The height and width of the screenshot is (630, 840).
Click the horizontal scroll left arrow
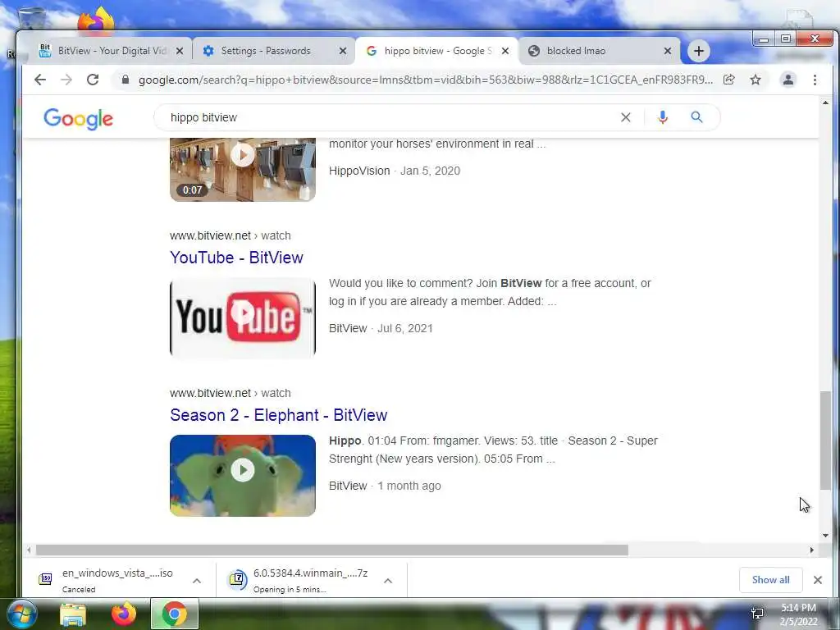(29, 550)
